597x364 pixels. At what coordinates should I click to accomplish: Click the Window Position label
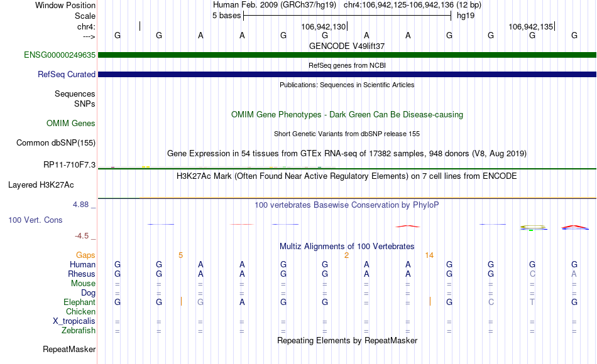point(65,5)
